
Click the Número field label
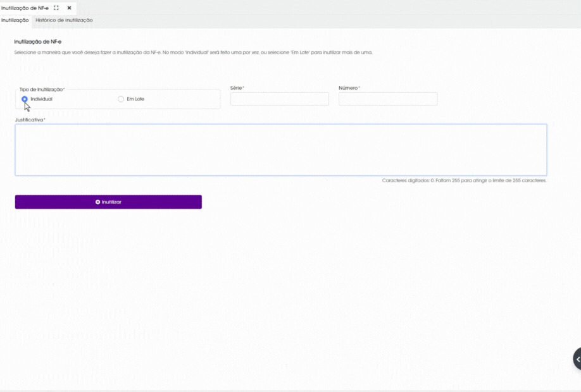click(349, 88)
